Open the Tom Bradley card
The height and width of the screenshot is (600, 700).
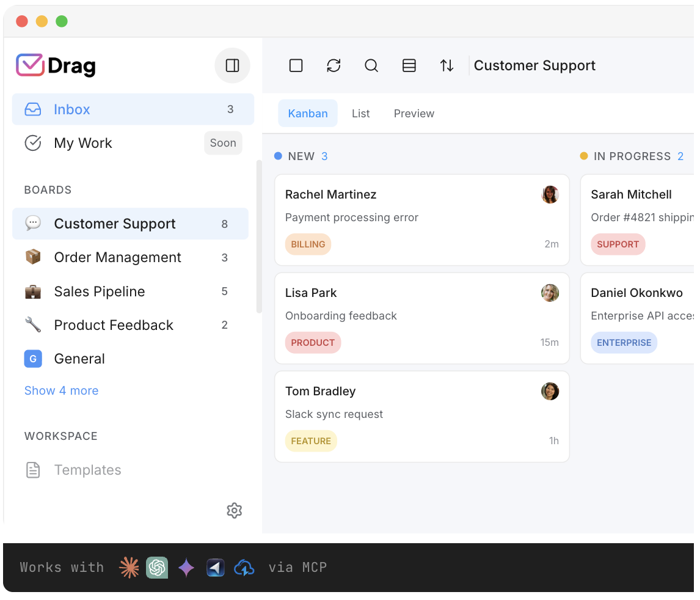point(422,417)
